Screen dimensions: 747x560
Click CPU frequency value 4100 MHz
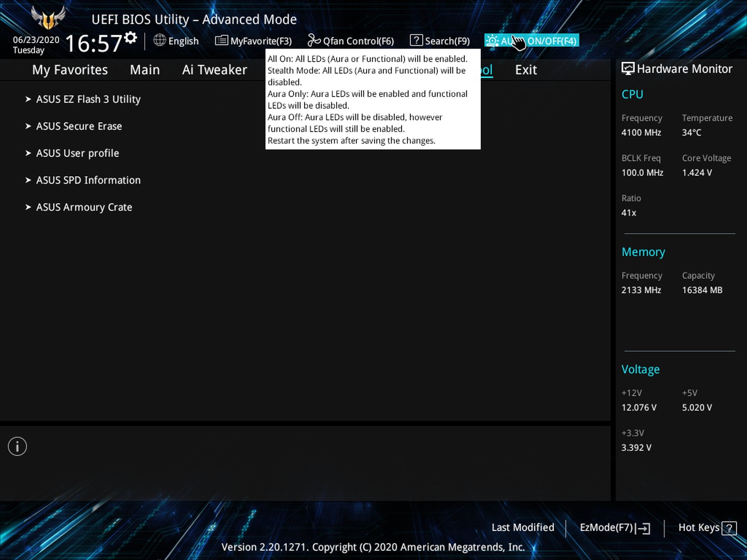click(641, 133)
